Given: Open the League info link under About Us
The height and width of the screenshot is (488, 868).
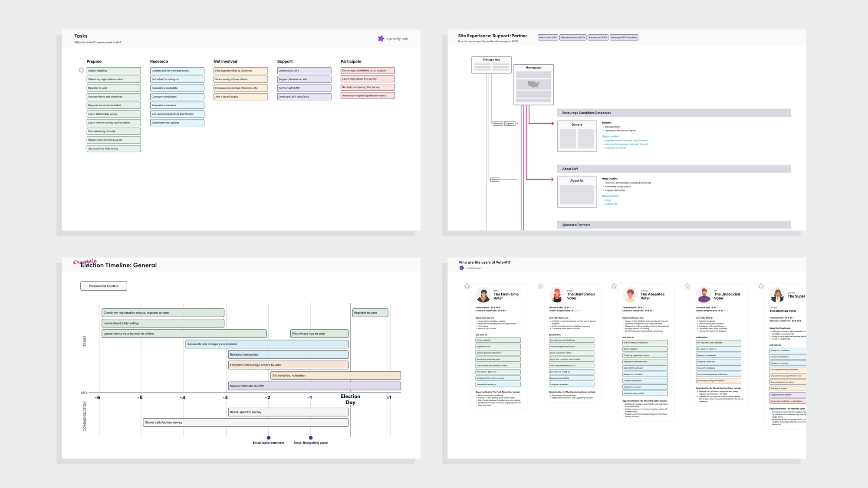Looking at the screenshot, I should point(610,204).
